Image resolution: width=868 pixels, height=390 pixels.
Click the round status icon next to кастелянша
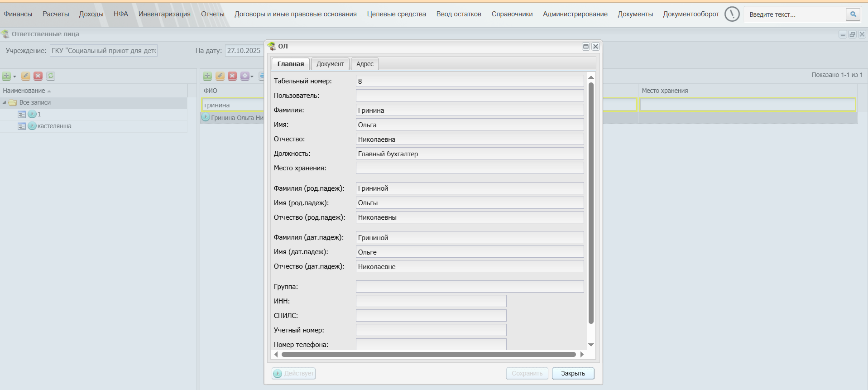coord(32,126)
